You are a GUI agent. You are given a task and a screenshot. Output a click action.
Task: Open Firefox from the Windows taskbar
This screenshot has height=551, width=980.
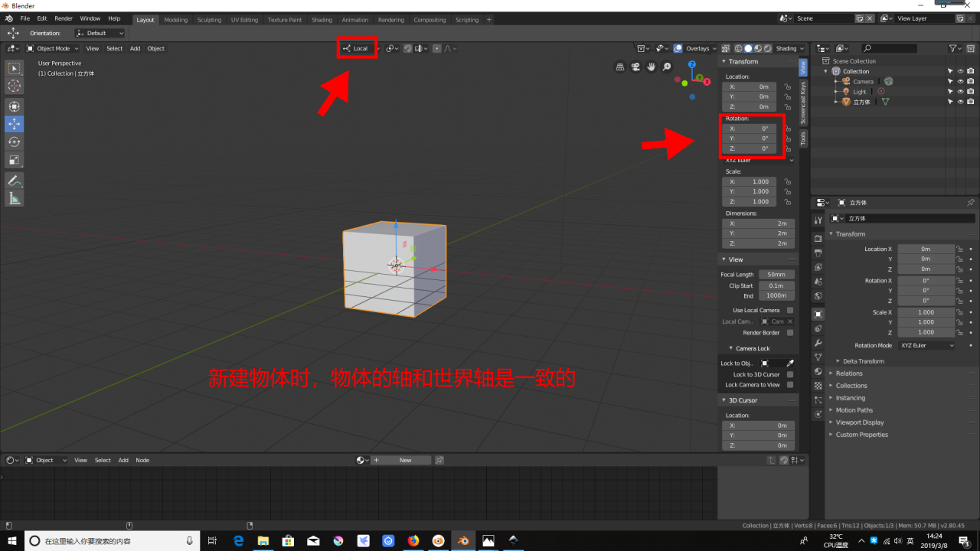(413, 540)
